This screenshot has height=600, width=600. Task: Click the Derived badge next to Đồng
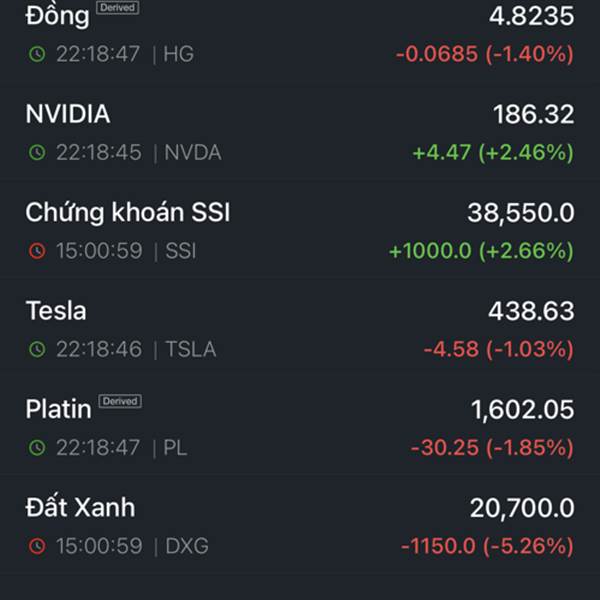point(118,8)
